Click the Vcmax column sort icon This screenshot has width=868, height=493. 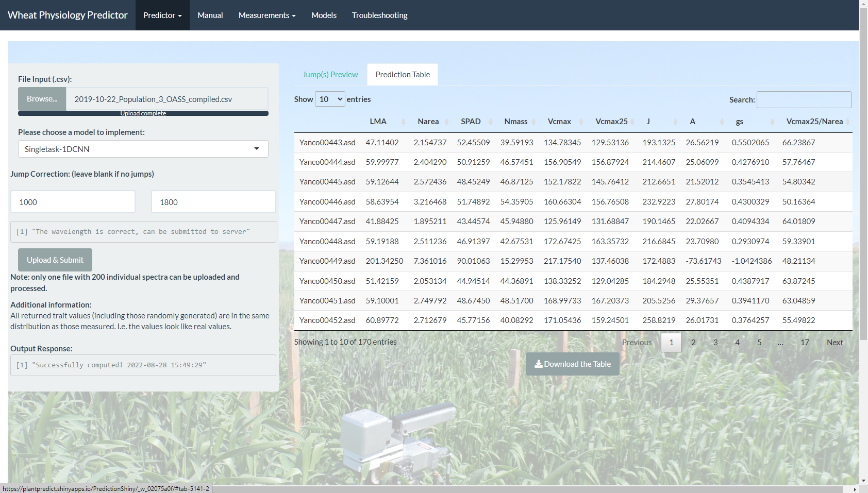point(581,122)
